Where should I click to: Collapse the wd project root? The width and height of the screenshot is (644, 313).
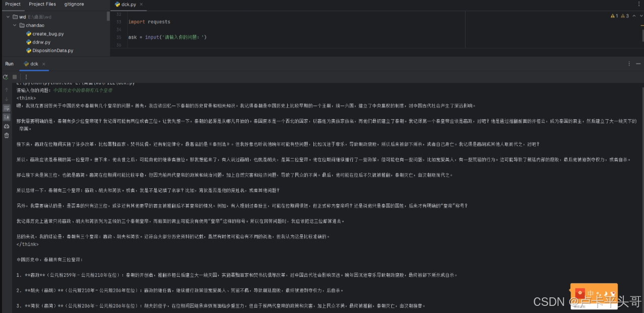pos(8,17)
